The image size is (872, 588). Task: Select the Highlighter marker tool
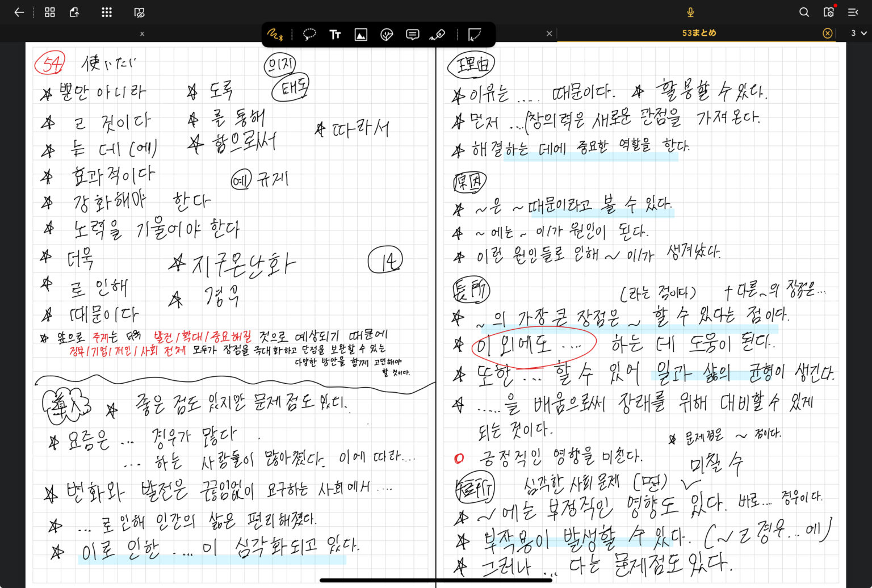(438, 34)
